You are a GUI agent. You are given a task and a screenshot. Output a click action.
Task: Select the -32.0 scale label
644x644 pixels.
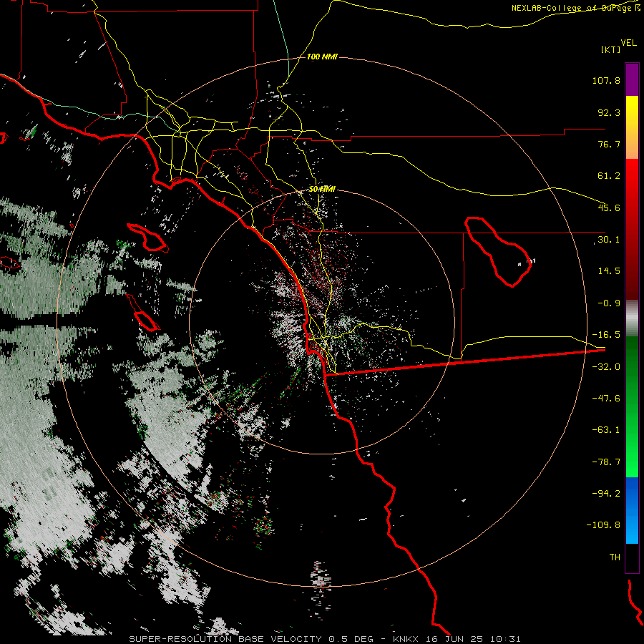(606, 367)
